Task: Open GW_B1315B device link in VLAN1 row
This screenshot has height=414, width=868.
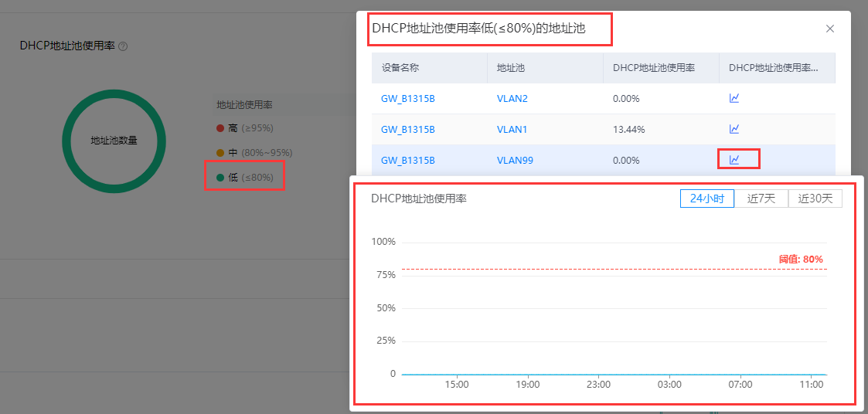Action: click(408, 129)
